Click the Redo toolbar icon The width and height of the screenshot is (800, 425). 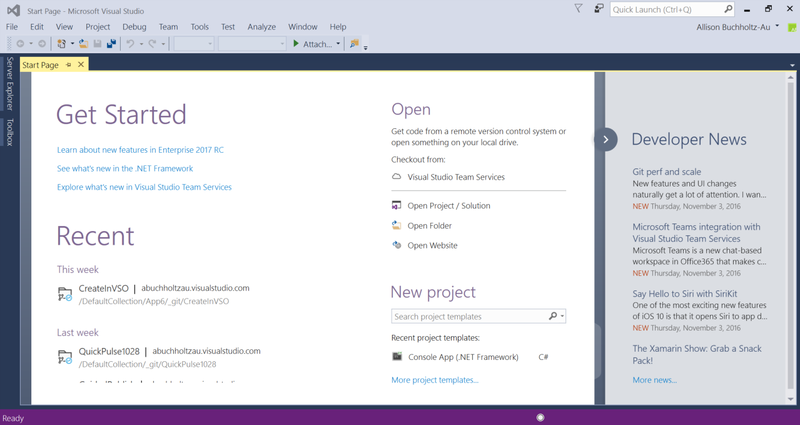(x=152, y=44)
